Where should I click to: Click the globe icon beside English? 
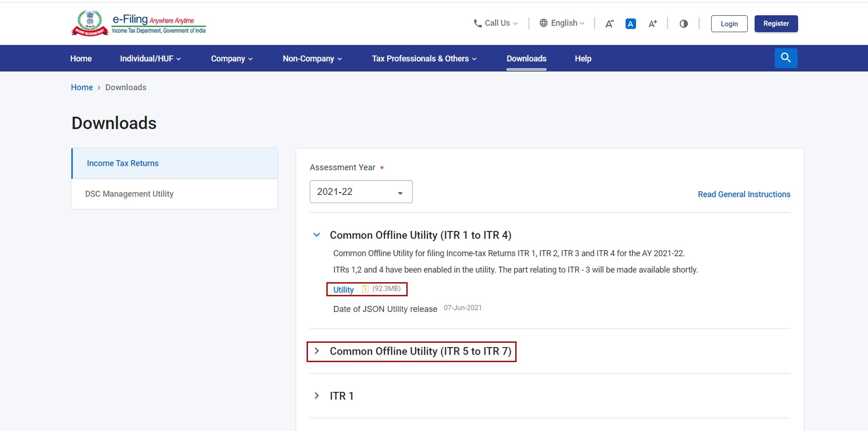[543, 23]
